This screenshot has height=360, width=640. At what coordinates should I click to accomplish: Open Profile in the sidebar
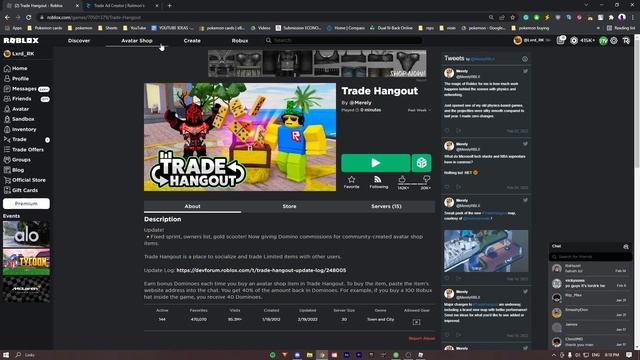(x=16, y=78)
